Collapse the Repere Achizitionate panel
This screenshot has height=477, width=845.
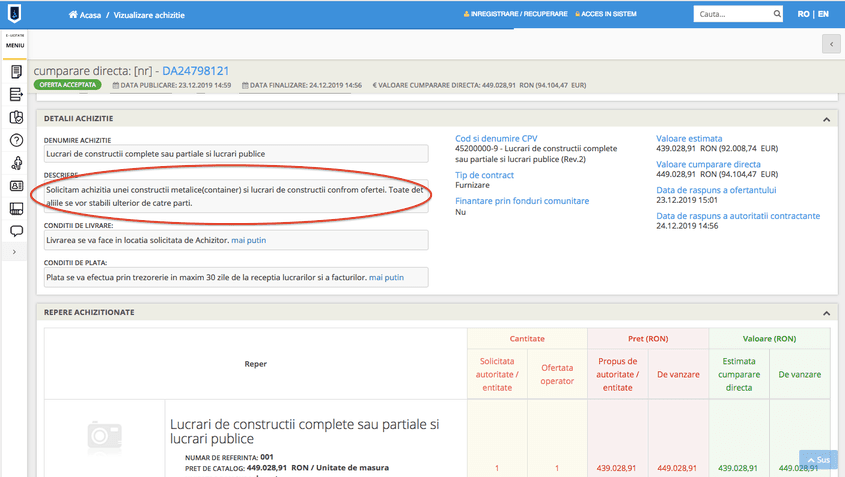coord(827,312)
